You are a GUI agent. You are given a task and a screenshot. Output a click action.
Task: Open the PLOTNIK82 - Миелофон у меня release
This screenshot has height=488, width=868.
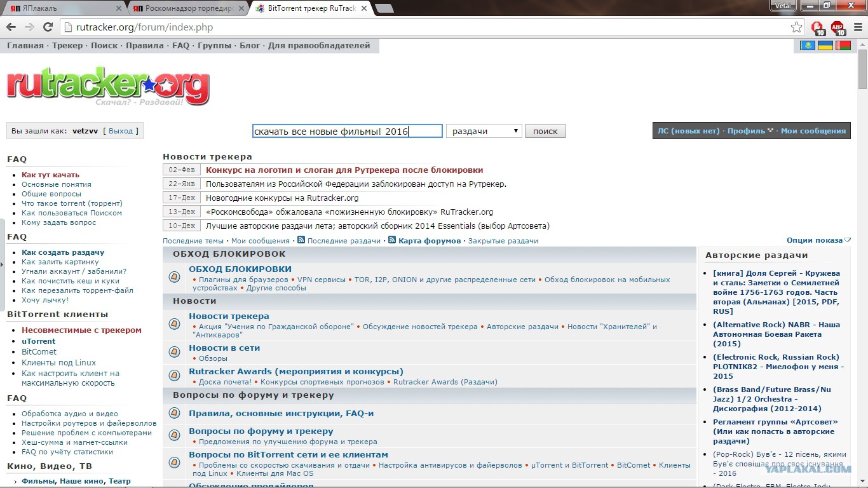[778, 367]
